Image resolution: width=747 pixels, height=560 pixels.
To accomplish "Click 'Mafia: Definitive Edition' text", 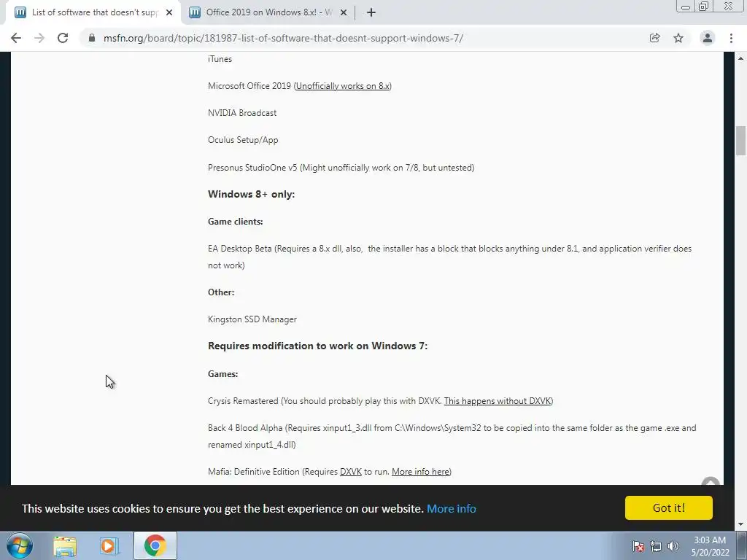I will click(x=254, y=472).
